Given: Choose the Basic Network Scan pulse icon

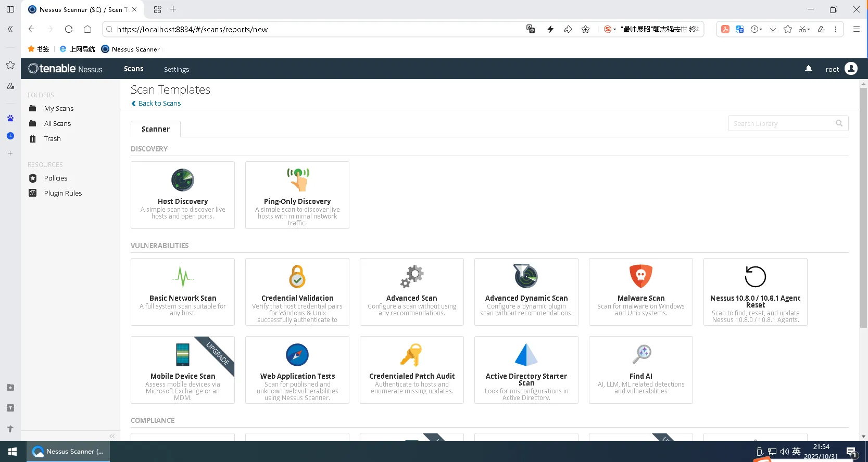Looking at the screenshot, I should pyautogui.click(x=183, y=277).
